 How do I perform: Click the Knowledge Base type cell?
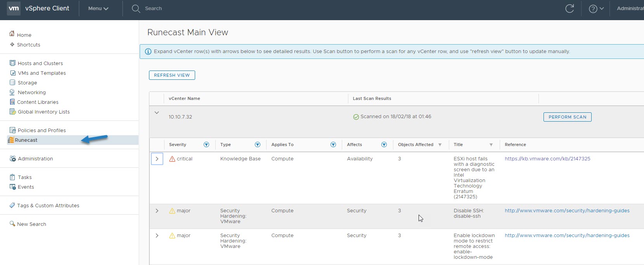click(x=241, y=159)
